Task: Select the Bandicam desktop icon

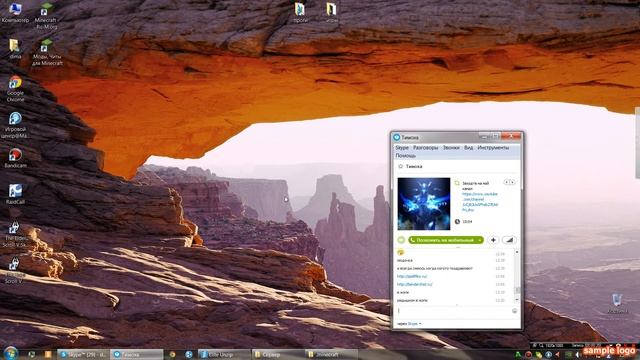Action: pos(15,158)
